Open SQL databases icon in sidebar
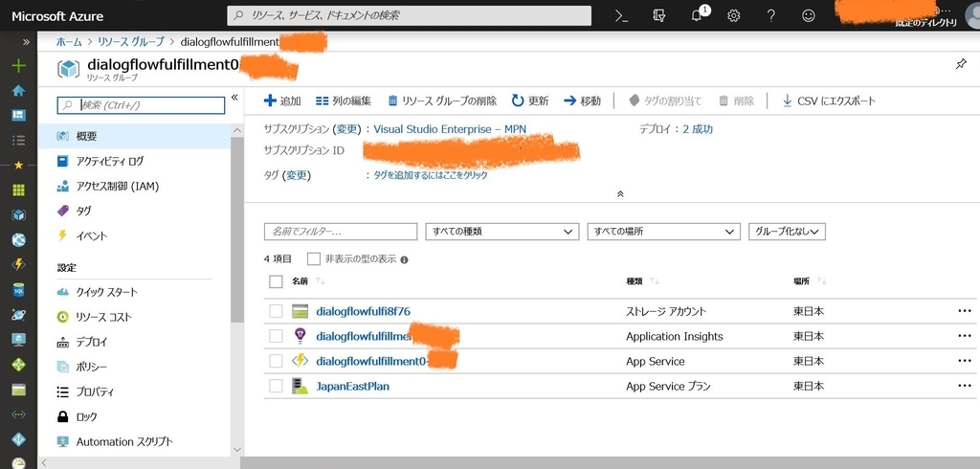The width and height of the screenshot is (980, 469). coord(19,289)
